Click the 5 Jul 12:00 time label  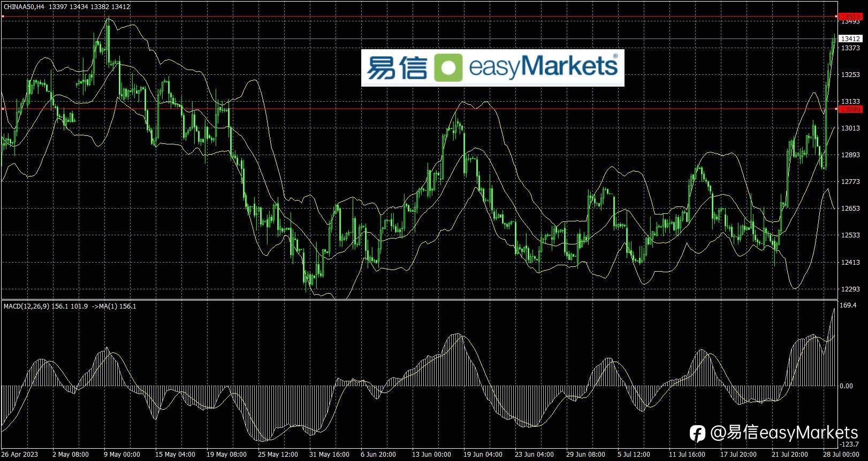tap(634, 455)
